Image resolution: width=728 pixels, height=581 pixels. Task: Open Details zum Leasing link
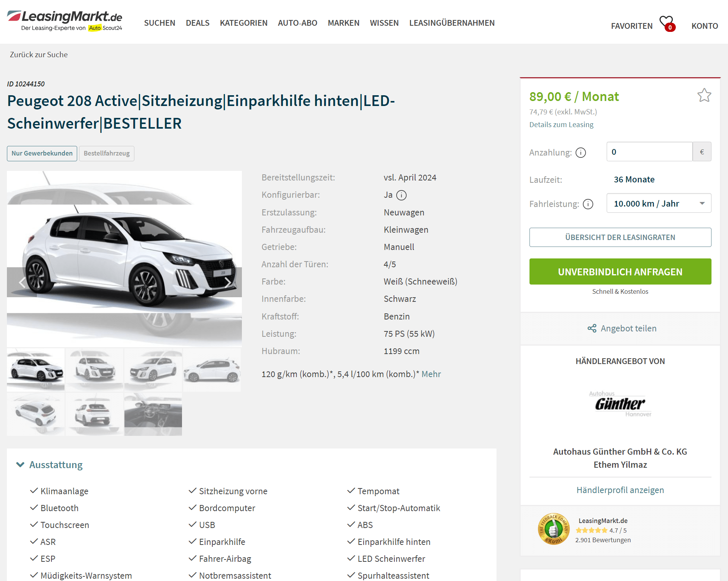561,124
